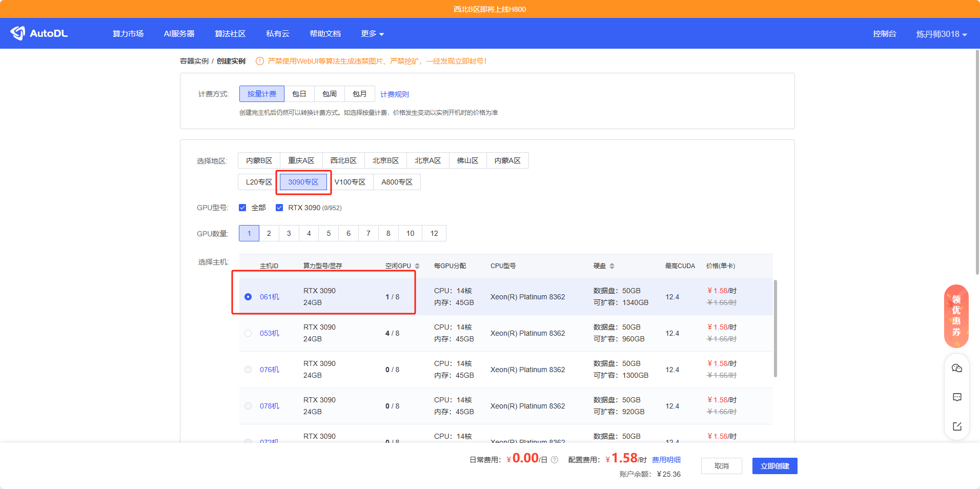
Task: Open 私有云 navigation item
Action: pyautogui.click(x=278, y=34)
